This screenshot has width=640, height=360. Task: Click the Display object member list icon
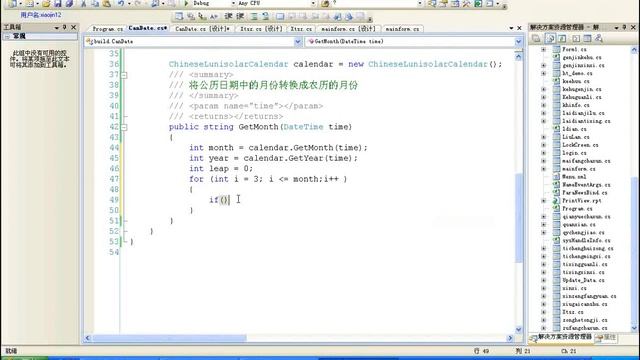coord(179,16)
